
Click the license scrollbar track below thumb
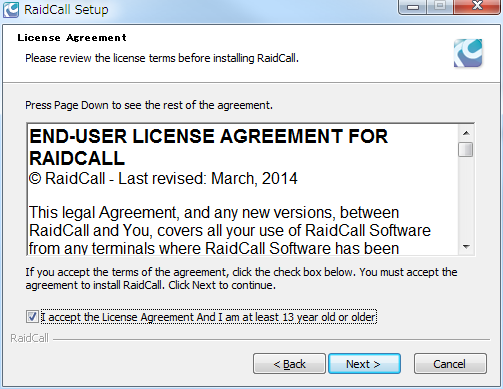click(466, 198)
